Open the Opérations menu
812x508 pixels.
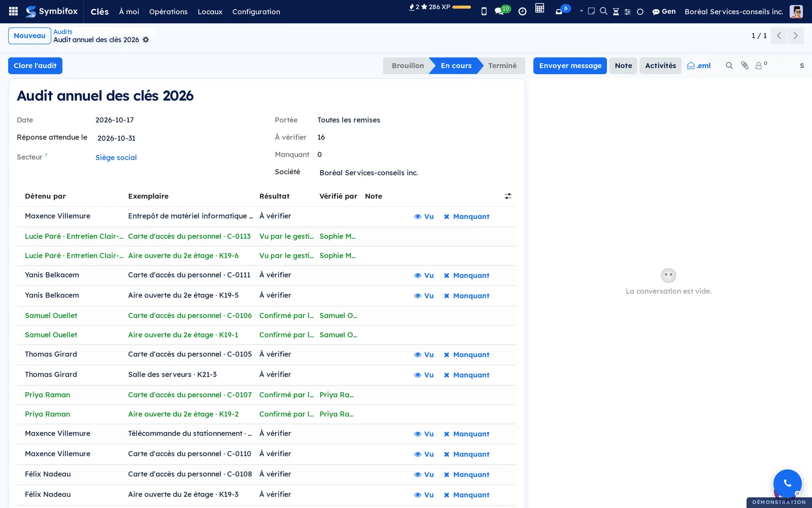click(168, 11)
